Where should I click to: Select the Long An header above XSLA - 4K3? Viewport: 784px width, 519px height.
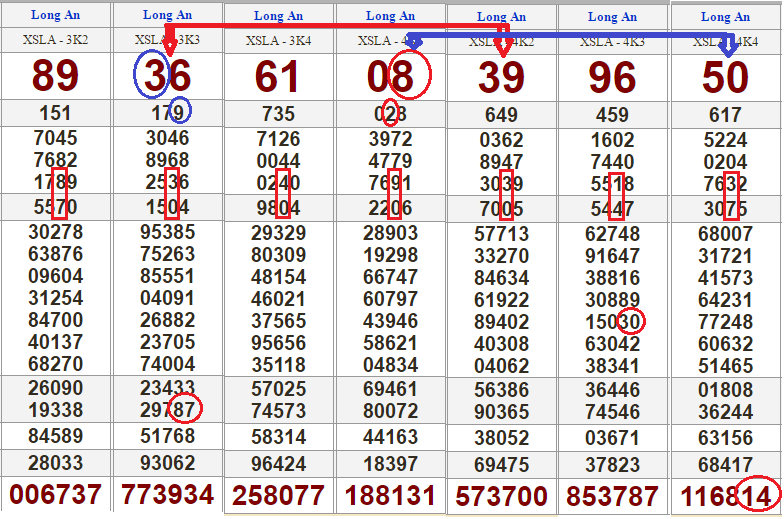(614, 17)
